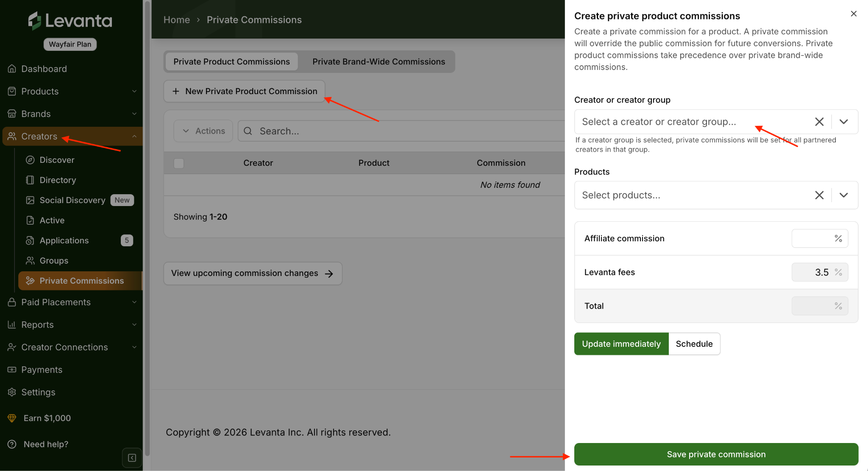Click the Active document icon

click(x=30, y=220)
